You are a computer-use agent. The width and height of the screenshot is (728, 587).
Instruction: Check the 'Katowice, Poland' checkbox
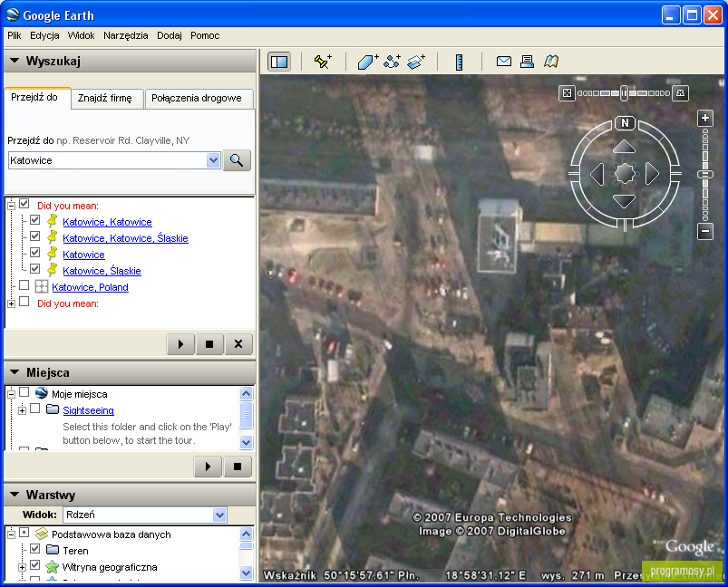[x=24, y=285]
